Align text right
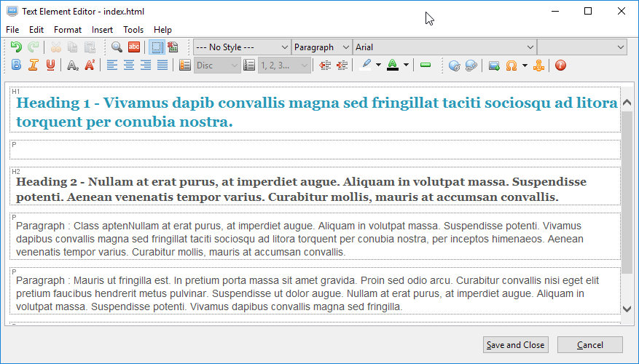Image resolution: width=639 pixels, height=364 pixels. 146,65
